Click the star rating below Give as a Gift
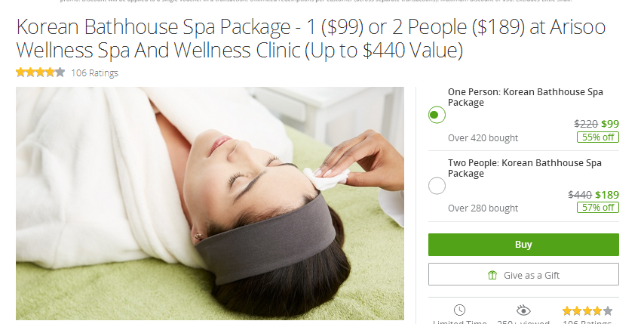644x324 pixels. click(x=587, y=310)
